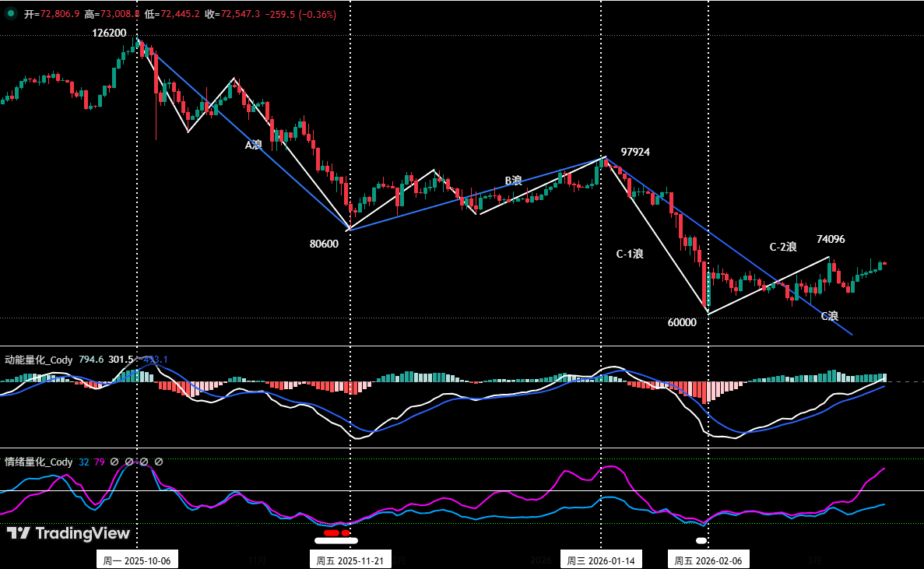Screen dimensions: 924x569
Task: Select the 周三 2026-01-14 timeline marker
Action: 602,559
